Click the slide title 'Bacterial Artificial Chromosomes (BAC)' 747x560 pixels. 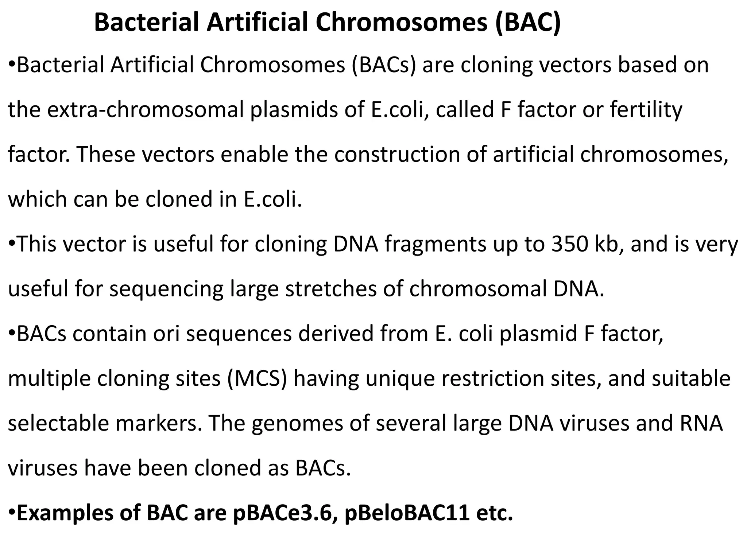(x=327, y=23)
